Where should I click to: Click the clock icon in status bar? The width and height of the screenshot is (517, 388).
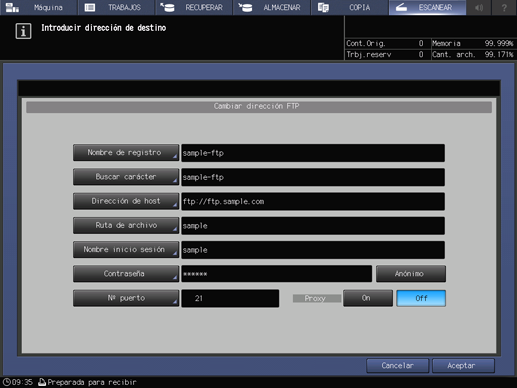tap(6, 382)
